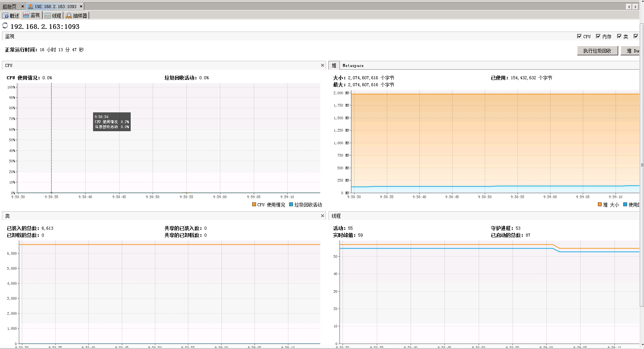The image size is (644, 349).
Task: Click the 守护进程: 53 value
Action: (x=506, y=228)
